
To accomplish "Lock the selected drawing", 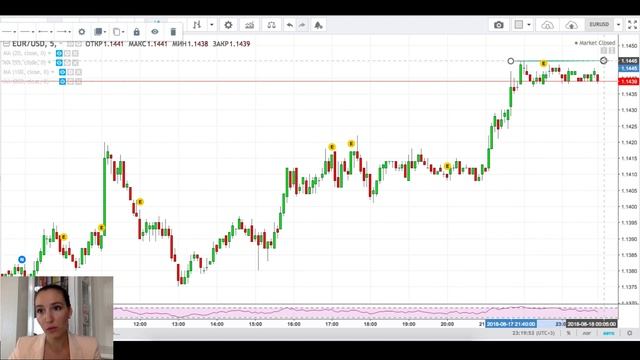I will click(136, 32).
